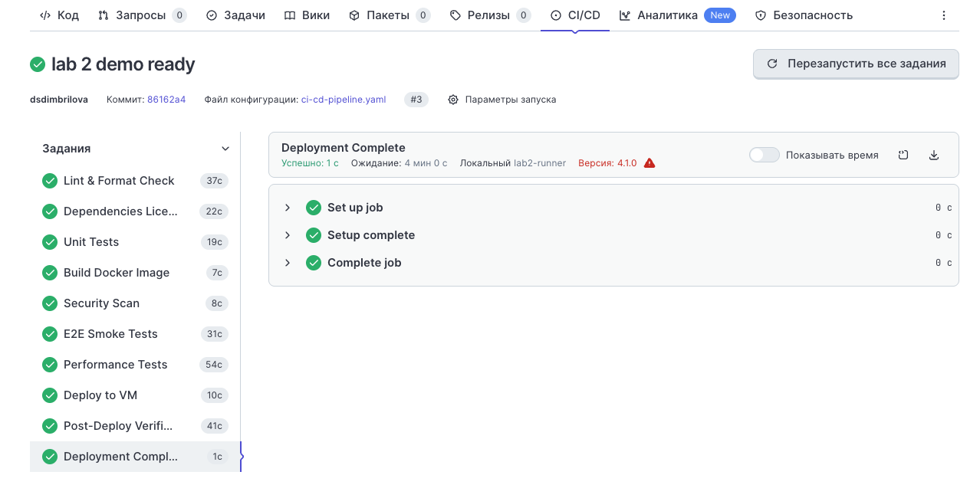Image resolution: width=980 pixels, height=498 pixels.
Task: Open run parameters via the gear icon
Action: click(452, 99)
